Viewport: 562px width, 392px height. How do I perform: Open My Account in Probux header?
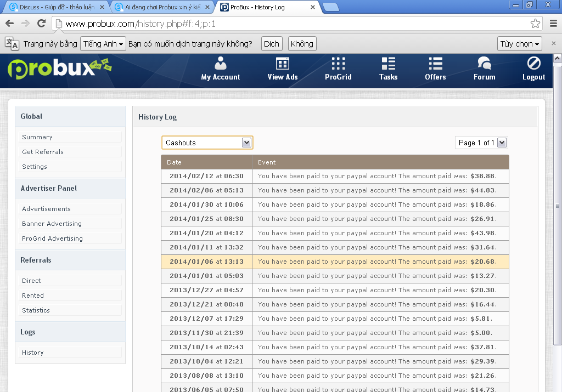coord(221,69)
